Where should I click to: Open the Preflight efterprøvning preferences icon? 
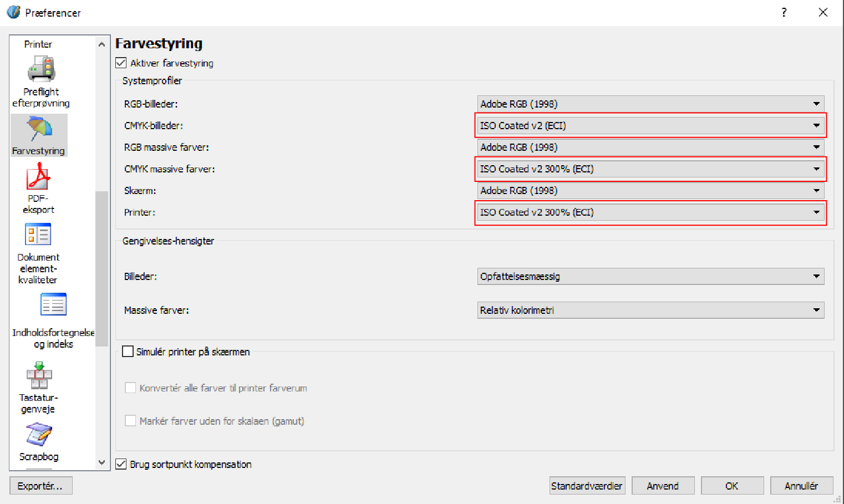coord(41,70)
